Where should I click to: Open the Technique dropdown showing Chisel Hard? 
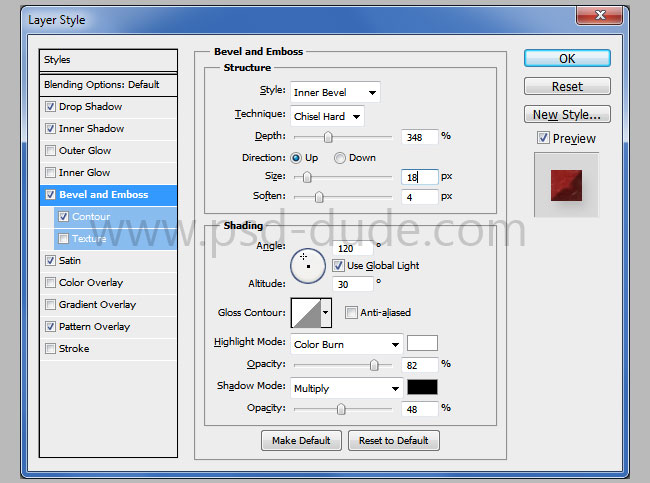(327, 117)
